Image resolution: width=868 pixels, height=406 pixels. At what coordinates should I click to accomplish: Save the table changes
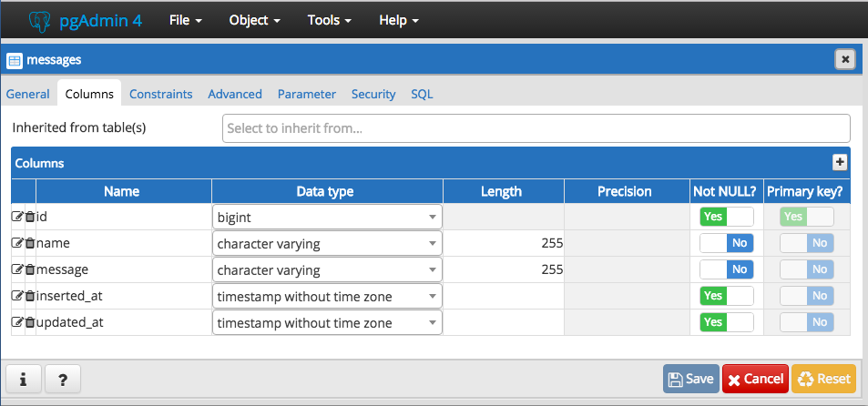pos(690,379)
